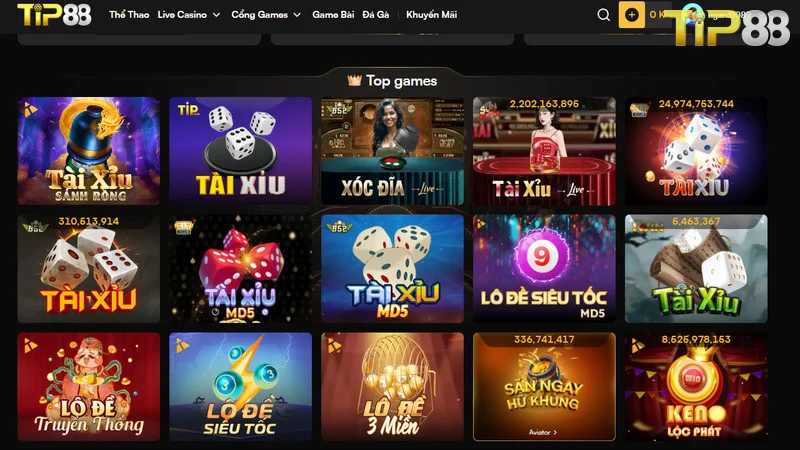Screen dimensions: 800x450
Task: Go to Game Bài section
Action: click(333, 15)
